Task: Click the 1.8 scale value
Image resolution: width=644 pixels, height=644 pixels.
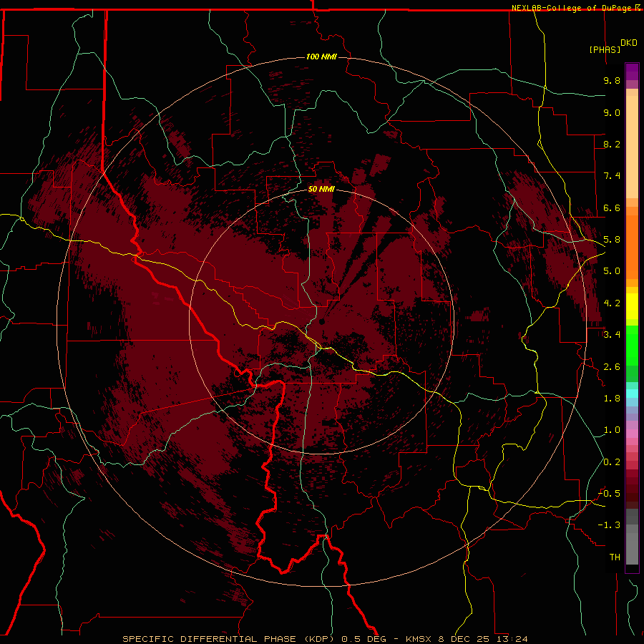Action: [x=612, y=399]
